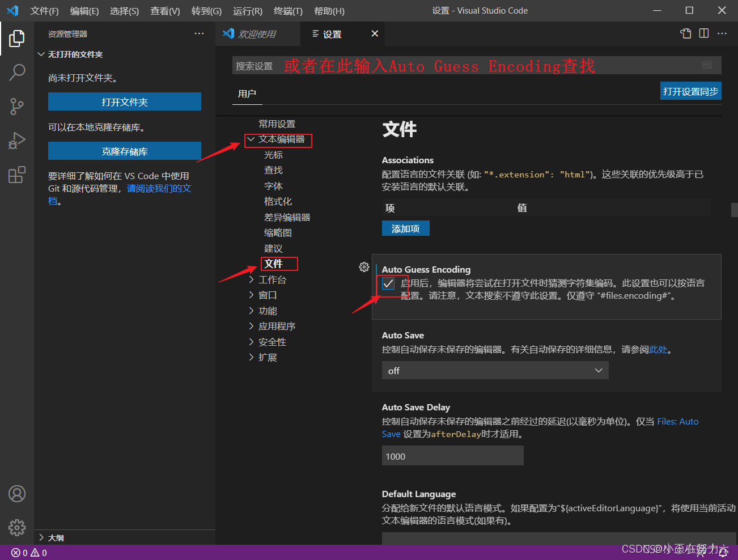The height and width of the screenshot is (560, 738).
Task: Open the 文件(F) menu
Action: [x=44, y=11]
